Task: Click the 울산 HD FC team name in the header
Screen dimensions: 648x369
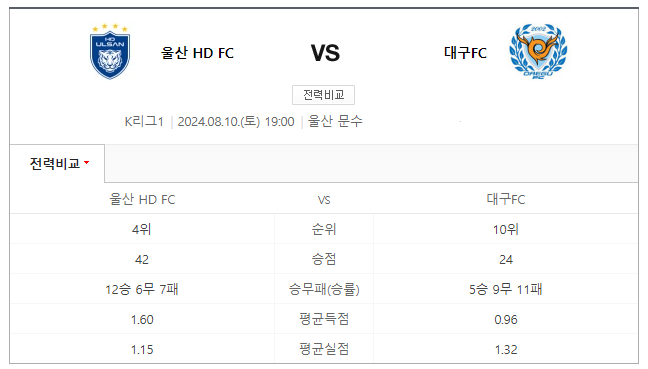Action: pyautogui.click(x=198, y=53)
